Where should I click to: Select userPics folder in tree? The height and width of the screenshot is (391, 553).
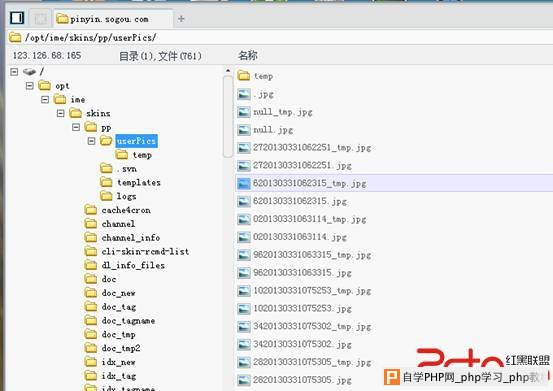pos(136,141)
